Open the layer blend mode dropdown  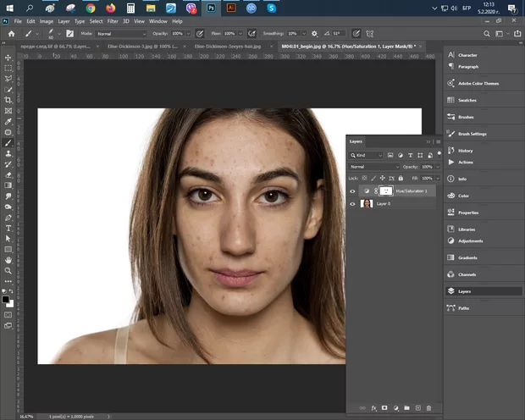tap(373, 167)
